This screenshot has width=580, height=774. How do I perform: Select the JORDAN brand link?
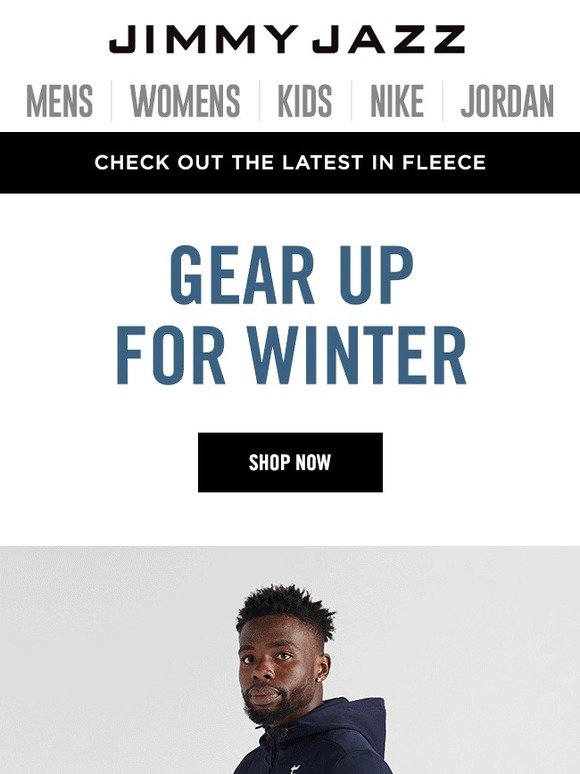coord(507,101)
